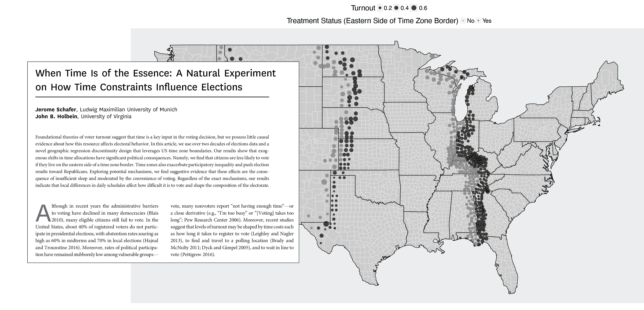Screen dimensions: 644x310
Task: Open the Pettigrew 2016 citation
Action: (198, 255)
